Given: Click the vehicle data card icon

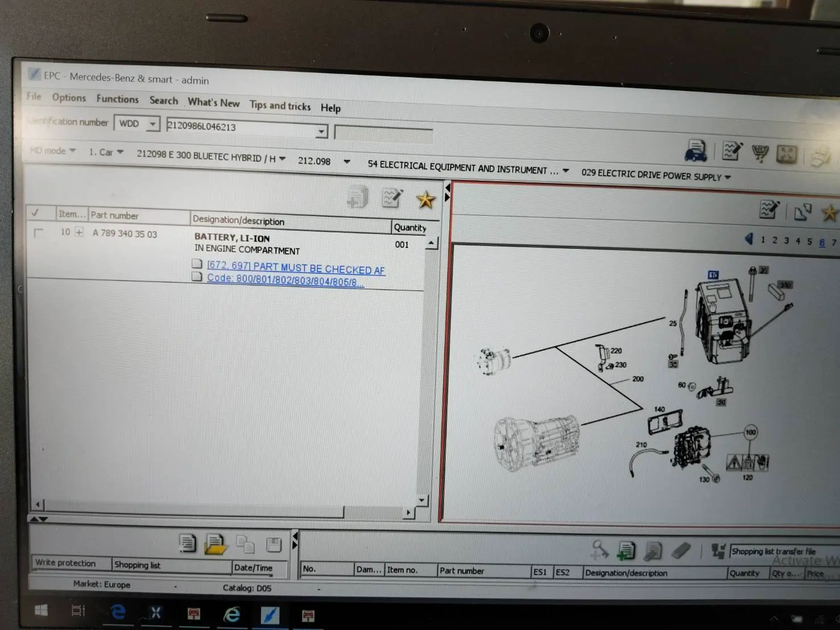Looking at the screenshot, I should pyautogui.click(x=695, y=151).
